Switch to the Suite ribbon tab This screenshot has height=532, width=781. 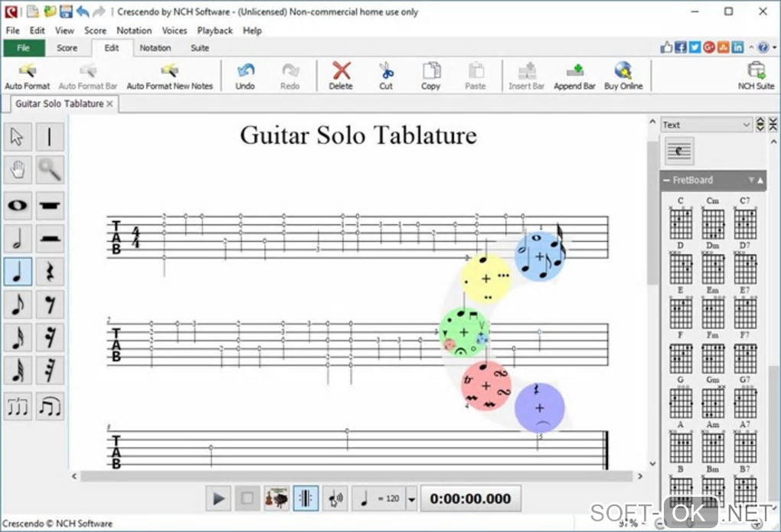[199, 47]
